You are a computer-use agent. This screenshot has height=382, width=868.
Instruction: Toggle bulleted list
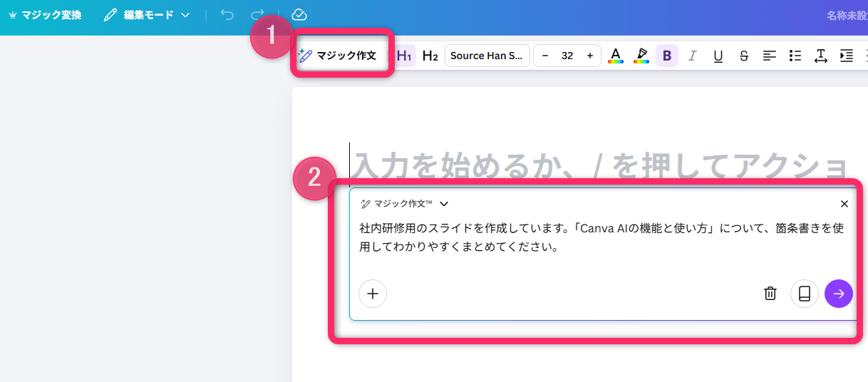tap(795, 56)
